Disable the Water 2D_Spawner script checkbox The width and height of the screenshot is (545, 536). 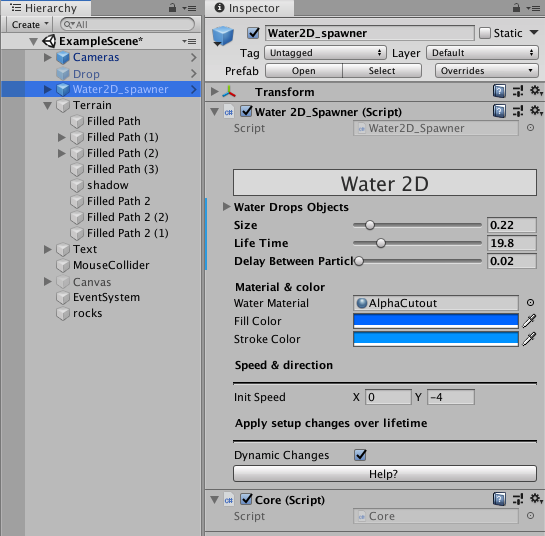[246, 111]
